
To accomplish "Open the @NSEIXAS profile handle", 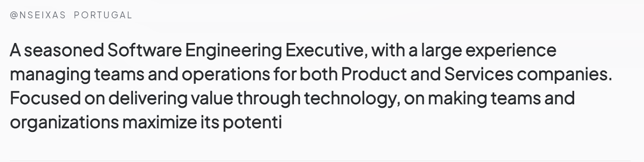I will (38, 15).
